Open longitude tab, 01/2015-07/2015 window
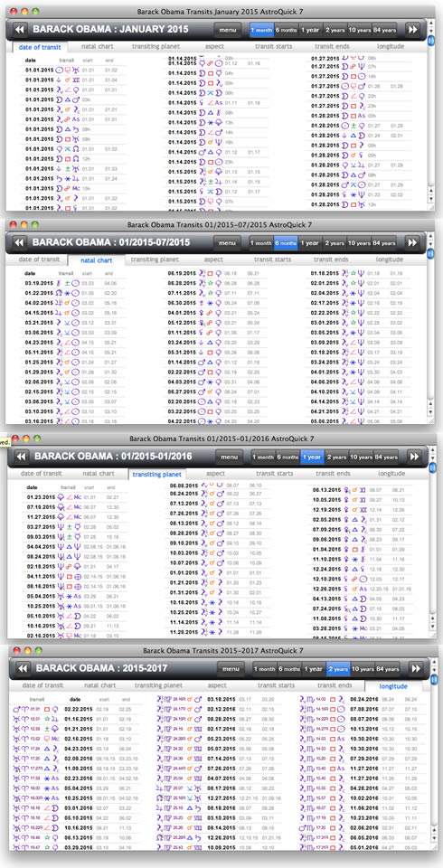This screenshot has width=443, height=868. click(390, 259)
